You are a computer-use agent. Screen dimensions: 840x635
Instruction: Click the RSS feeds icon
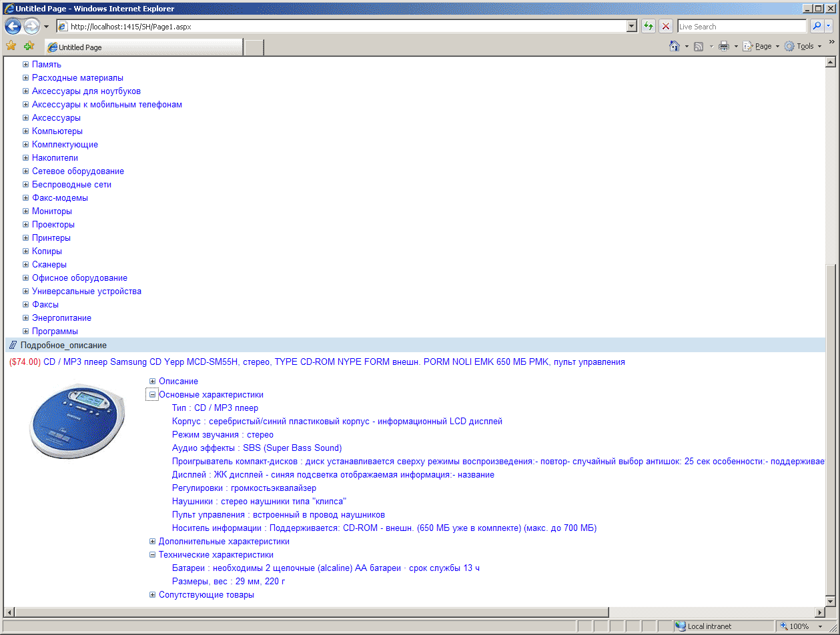[699, 46]
